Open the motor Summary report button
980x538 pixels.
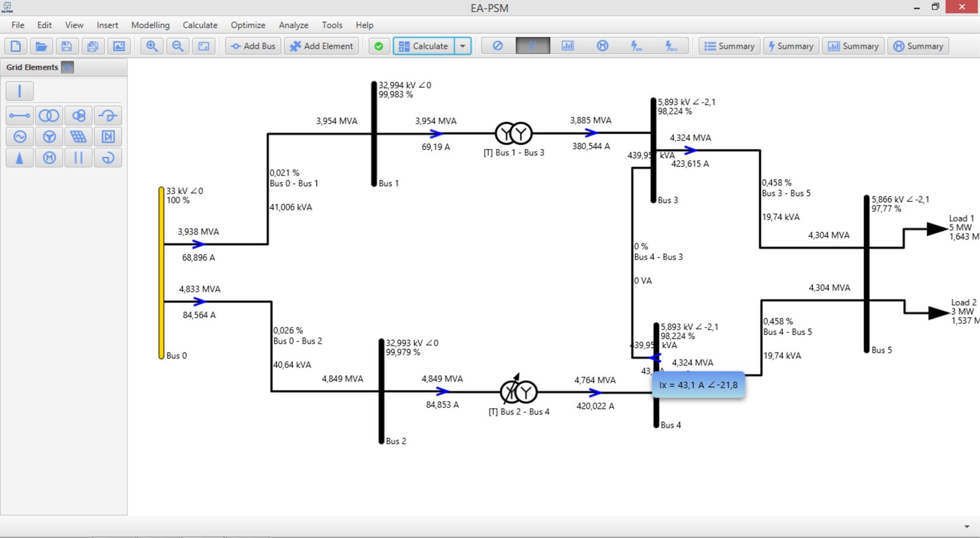click(918, 46)
